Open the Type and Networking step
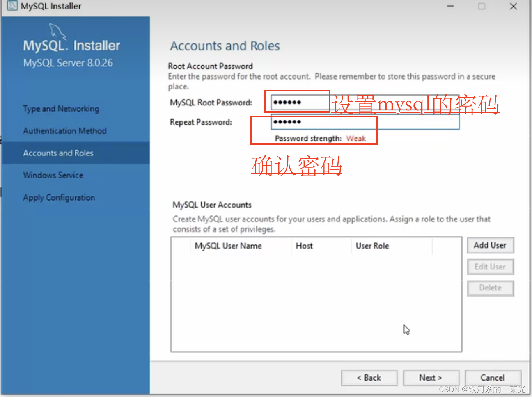The image size is (532, 397). [61, 109]
